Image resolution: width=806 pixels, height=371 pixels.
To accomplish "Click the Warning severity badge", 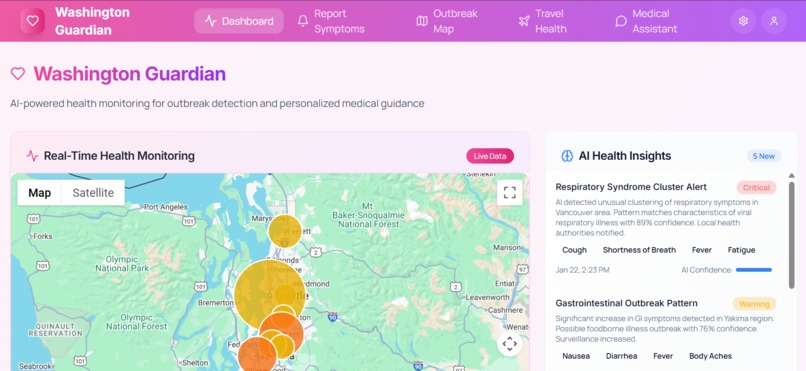I will 754,304.
